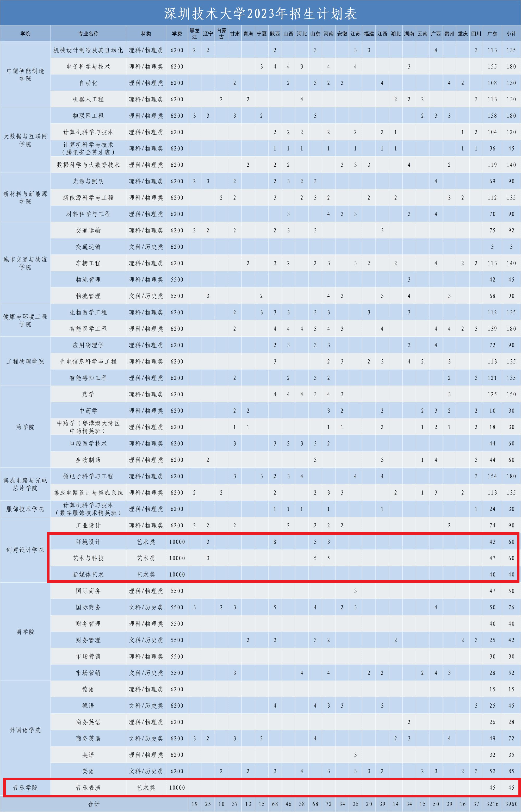Select the major 物联网工程

click(88, 116)
